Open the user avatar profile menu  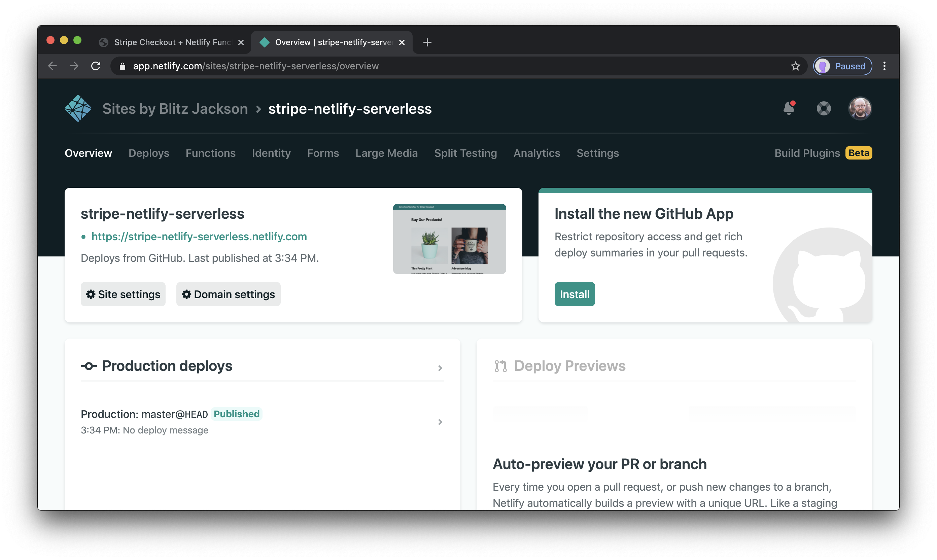pyautogui.click(x=860, y=109)
